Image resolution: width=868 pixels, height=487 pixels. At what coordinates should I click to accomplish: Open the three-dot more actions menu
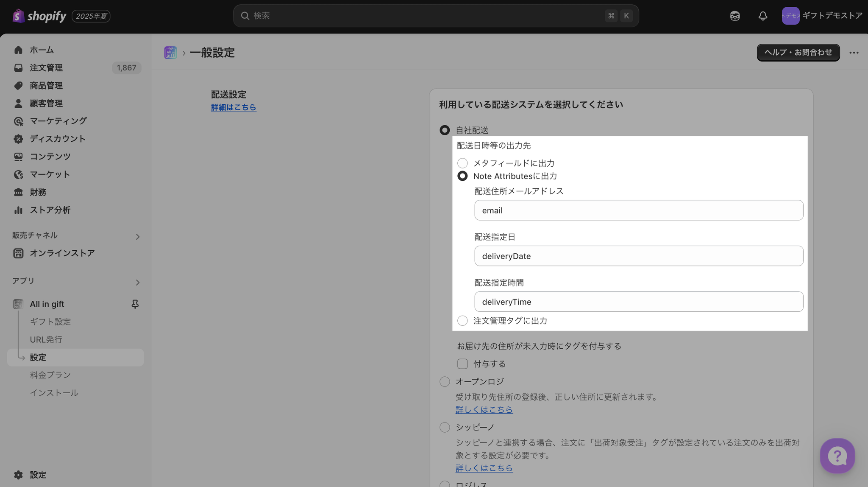tap(854, 53)
